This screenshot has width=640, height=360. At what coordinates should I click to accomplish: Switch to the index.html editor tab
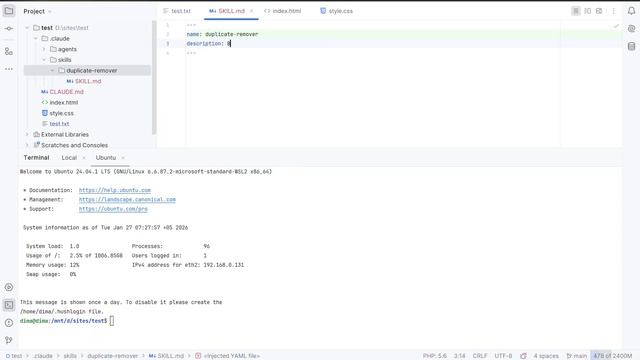pos(282,11)
